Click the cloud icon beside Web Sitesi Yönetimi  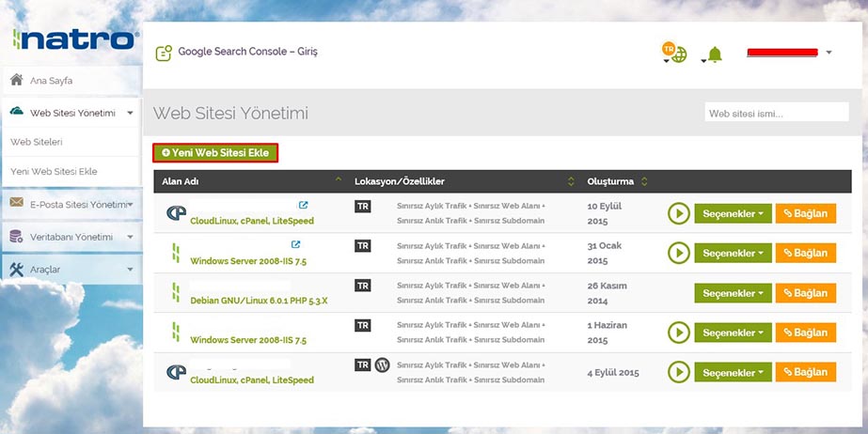(x=17, y=112)
